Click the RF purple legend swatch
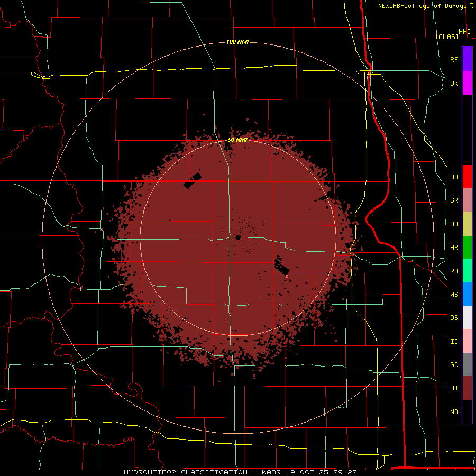 pos(467,59)
